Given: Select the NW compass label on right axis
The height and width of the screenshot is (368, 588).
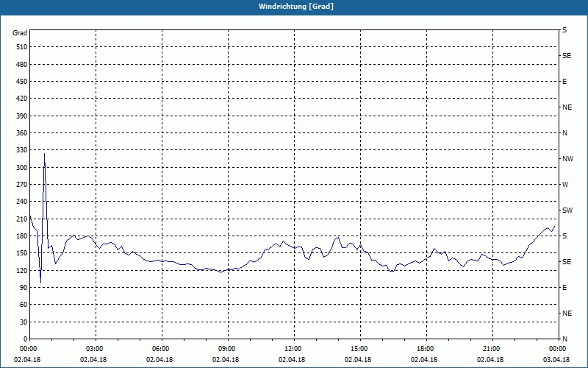Looking at the screenshot, I should click(567, 159).
